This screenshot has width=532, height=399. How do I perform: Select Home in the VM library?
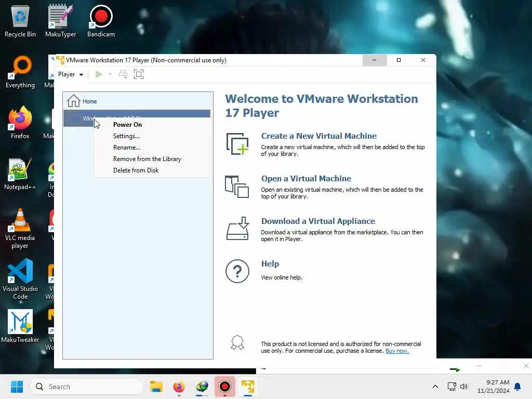137,101
